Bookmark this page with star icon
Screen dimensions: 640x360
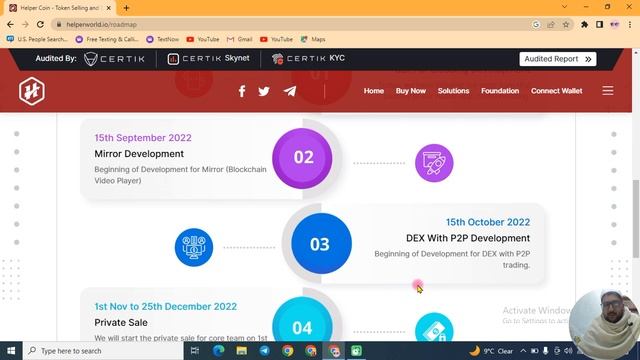pos(566,24)
